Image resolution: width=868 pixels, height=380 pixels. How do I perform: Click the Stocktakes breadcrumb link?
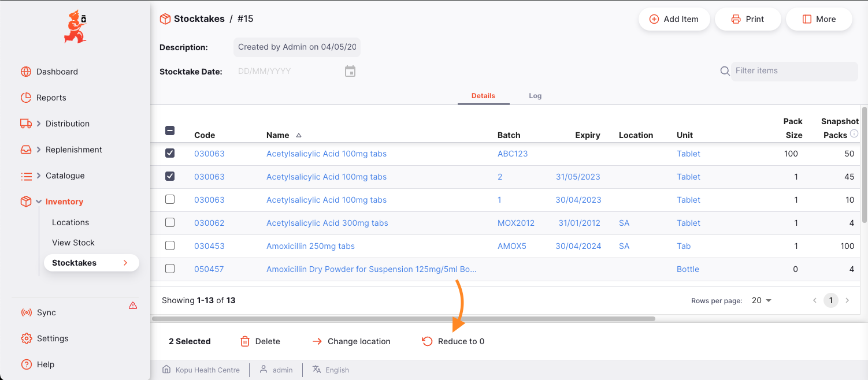click(x=199, y=19)
